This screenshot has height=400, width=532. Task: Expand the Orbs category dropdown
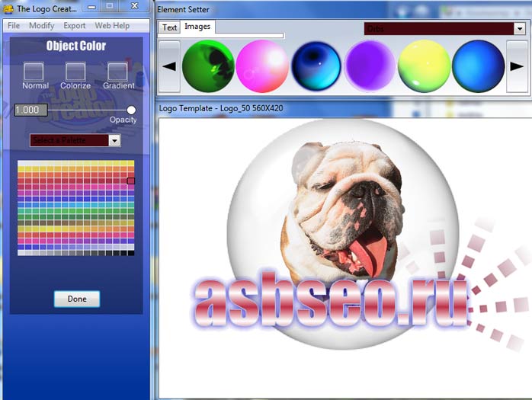pyautogui.click(x=519, y=28)
